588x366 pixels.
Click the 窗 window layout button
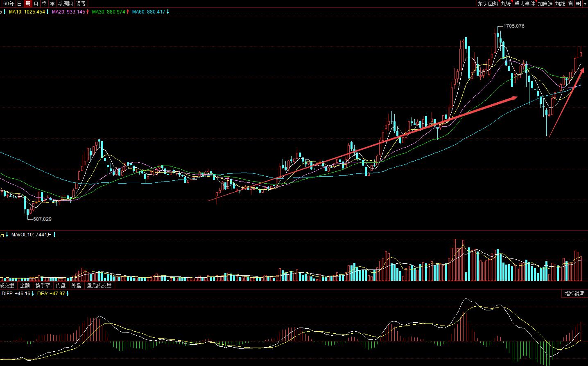pos(570,4)
